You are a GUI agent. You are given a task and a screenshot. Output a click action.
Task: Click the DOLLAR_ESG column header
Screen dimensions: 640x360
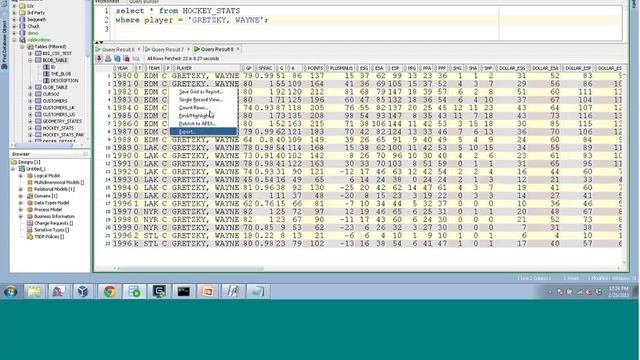coord(512,68)
